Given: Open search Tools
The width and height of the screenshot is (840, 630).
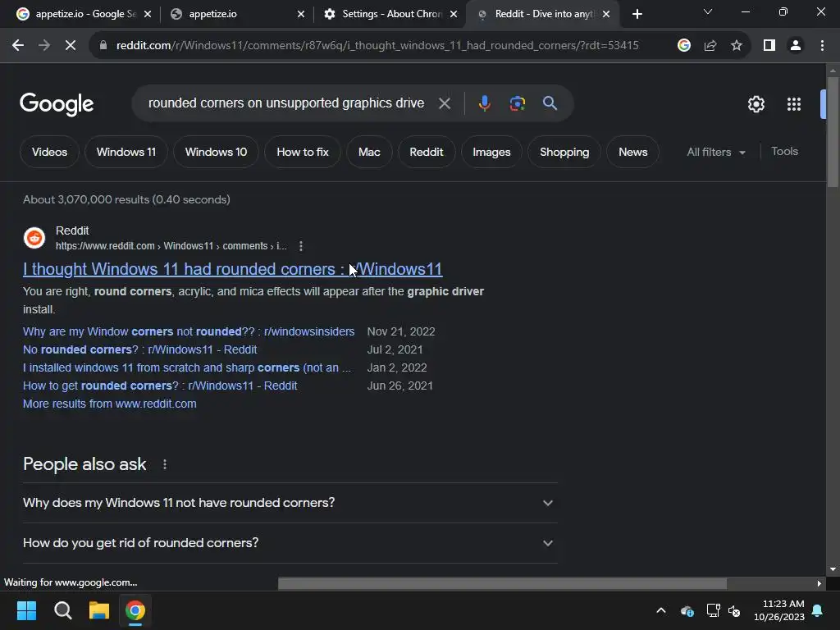Looking at the screenshot, I should coord(784,152).
